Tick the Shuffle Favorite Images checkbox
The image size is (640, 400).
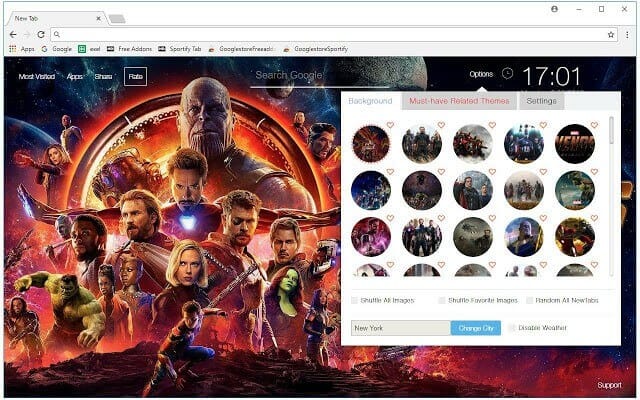(x=442, y=300)
